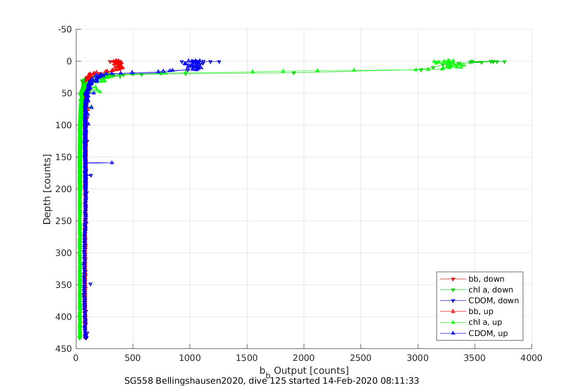Click the 450 tick label on the y-axis
588x392 pixels.
tap(63, 348)
